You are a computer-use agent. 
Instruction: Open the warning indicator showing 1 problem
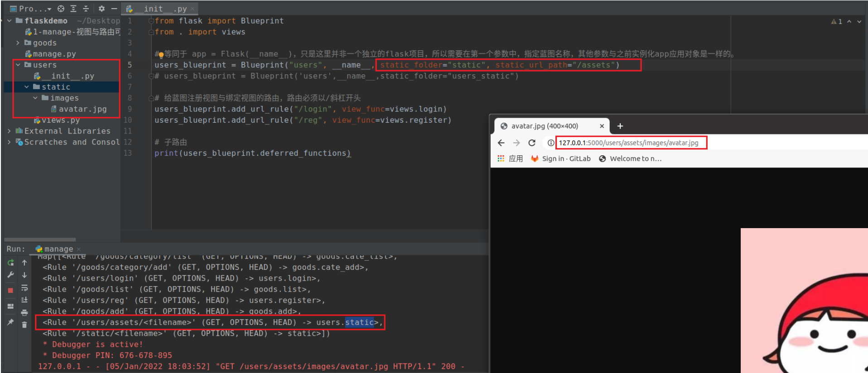click(836, 21)
